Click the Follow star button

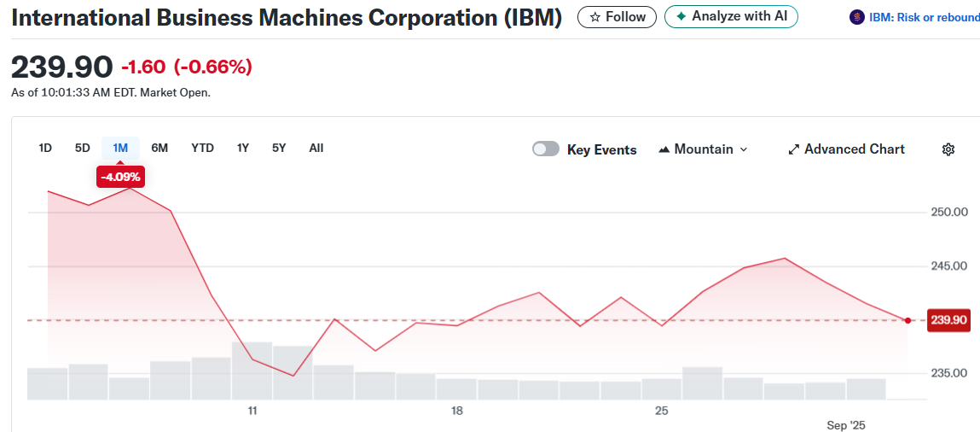[617, 17]
